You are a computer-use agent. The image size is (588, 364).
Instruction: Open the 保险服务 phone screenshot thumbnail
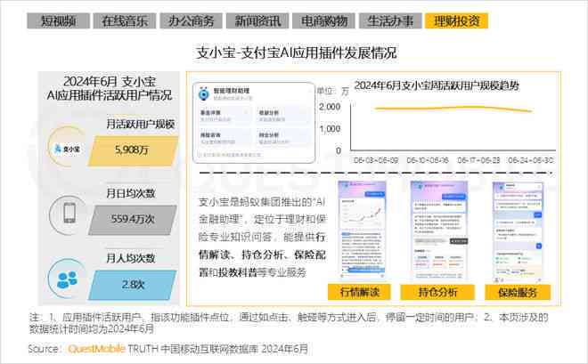point(518,231)
